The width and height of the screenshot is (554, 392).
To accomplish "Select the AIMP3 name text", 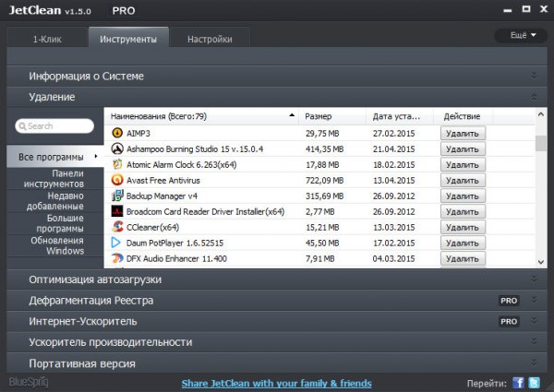I will pos(138,134).
